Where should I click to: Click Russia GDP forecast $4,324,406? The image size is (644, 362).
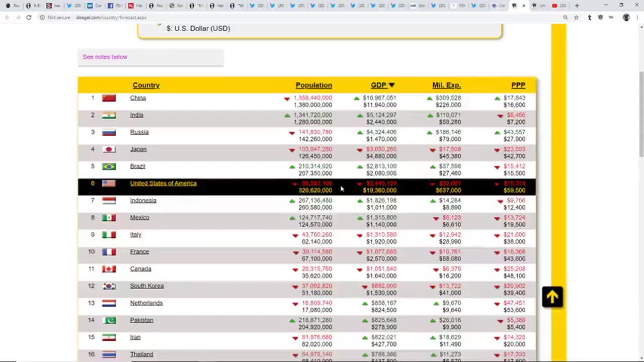coord(381,132)
